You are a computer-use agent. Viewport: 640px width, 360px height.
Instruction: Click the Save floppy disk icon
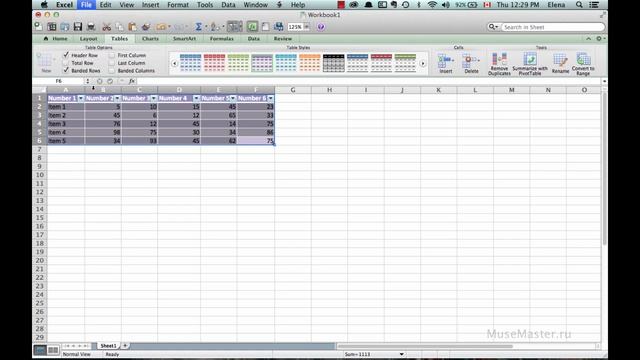[78, 27]
